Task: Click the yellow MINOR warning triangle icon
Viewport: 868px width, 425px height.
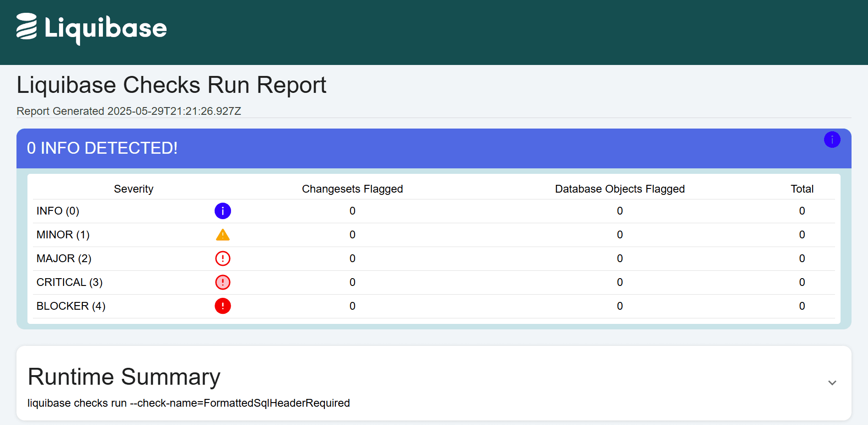Action: pyautogui.click(x=222, y=235)
